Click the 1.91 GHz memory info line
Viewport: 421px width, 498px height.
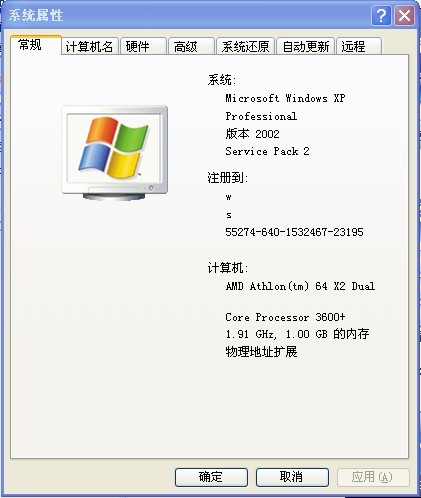tap(297, 334)
